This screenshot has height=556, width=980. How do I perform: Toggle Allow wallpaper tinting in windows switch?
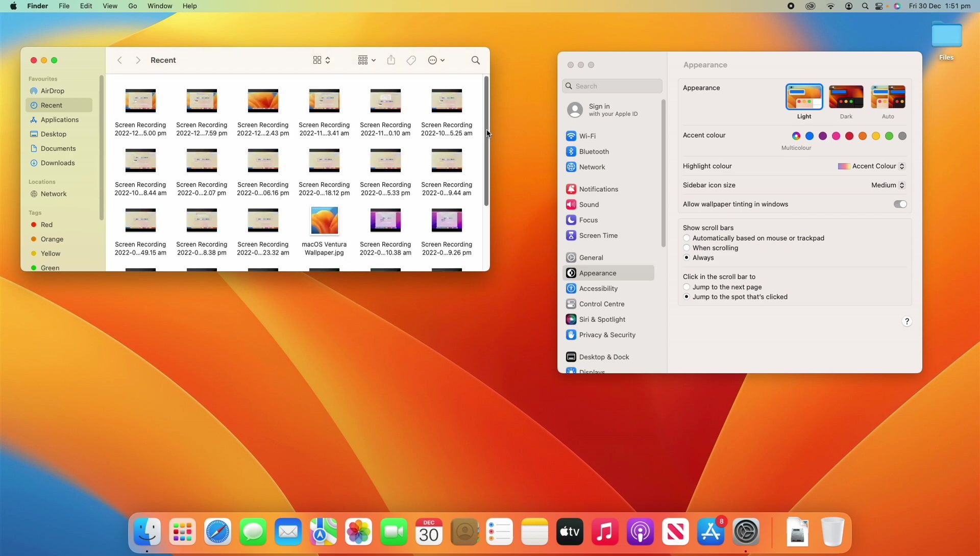(x=900, y=204)
